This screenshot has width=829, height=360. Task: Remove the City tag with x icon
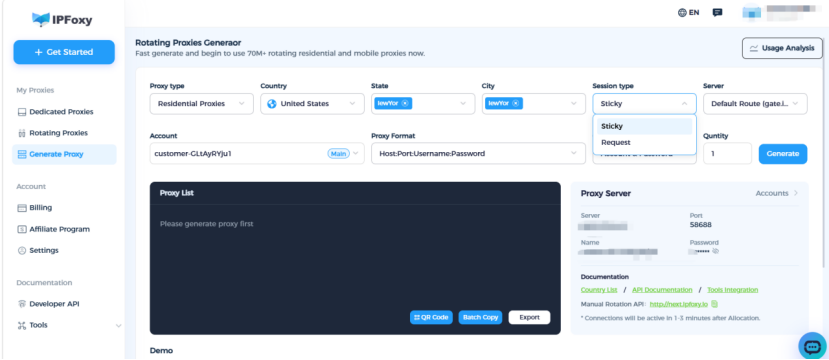(x=515, y=104)
